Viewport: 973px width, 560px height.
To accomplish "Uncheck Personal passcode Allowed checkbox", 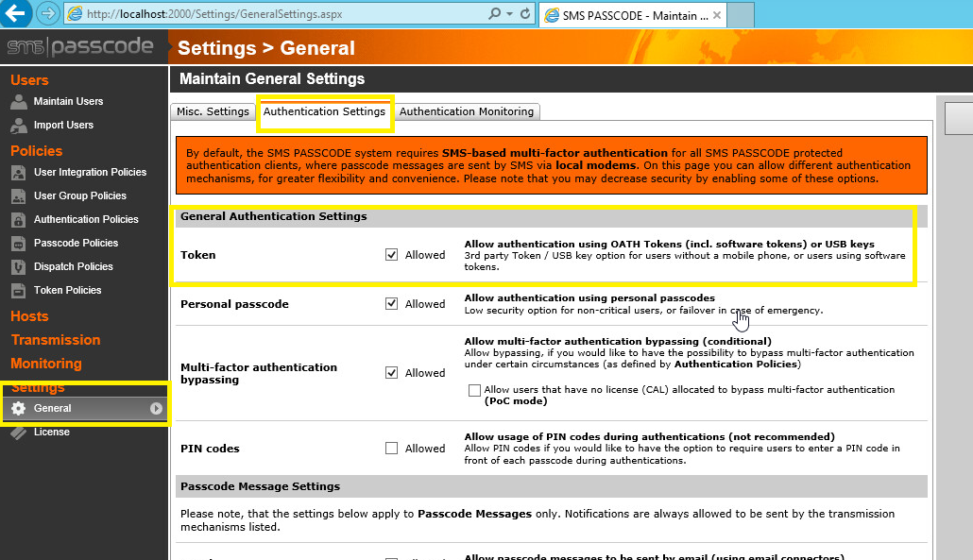I will (391, 304).
